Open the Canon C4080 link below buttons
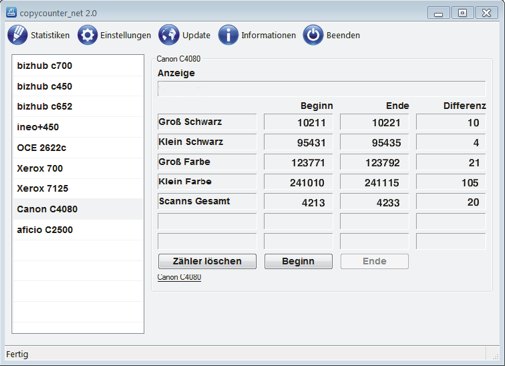The width and height of the screenshot is (505, 366). [179, 277]
